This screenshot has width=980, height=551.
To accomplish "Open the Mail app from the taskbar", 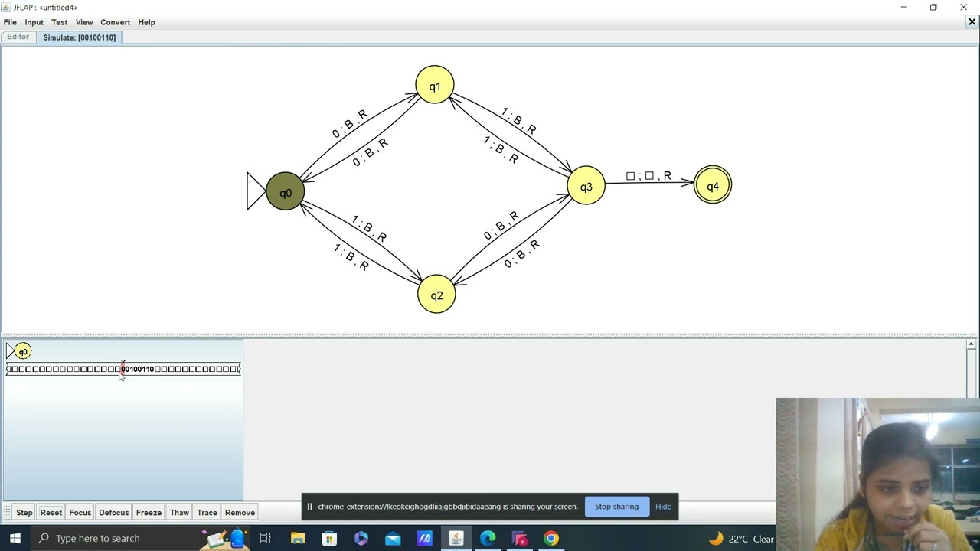I will 393,538.
